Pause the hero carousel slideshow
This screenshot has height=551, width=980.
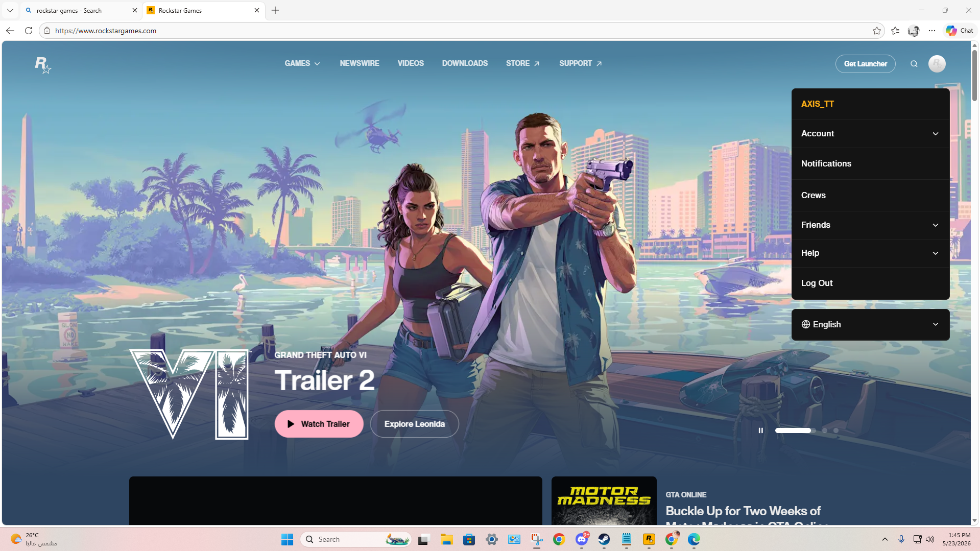click(x=761, y=430)
